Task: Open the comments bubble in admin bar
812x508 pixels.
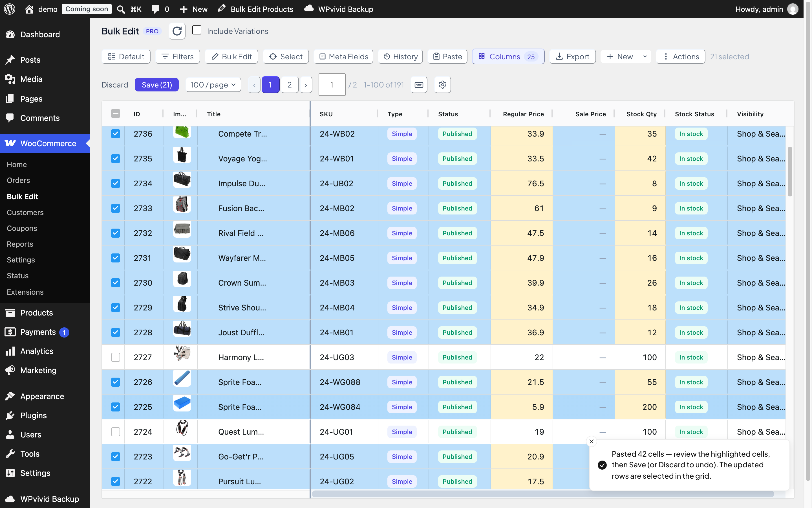Action: 155,9
